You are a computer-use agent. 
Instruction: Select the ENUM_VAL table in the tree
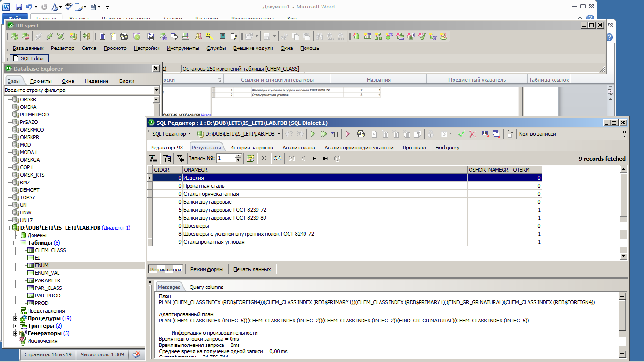[x=47, y=273]
